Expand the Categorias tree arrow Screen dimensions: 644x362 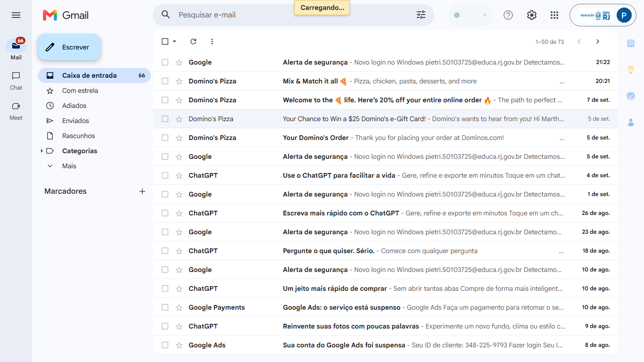click(x=41, y=151)
